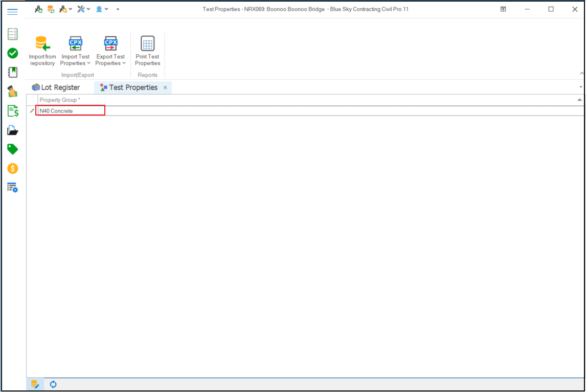
Task: Close the Test Properties tab
Action: click(165, 88)
